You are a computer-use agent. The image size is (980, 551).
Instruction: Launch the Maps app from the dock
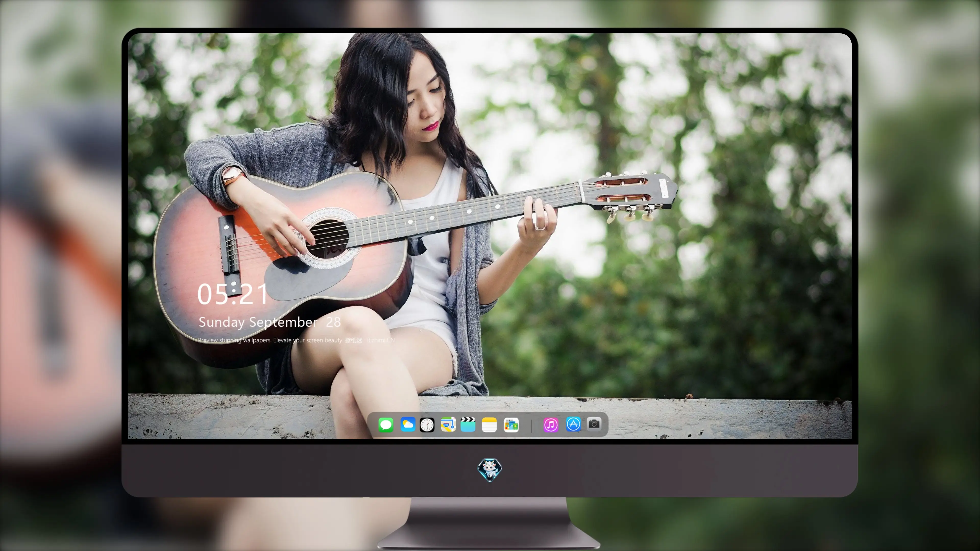[x=448, y=425]
